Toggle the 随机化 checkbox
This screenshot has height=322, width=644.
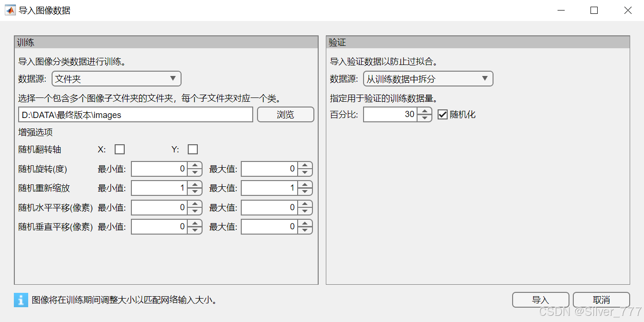(x=442, y=115)
